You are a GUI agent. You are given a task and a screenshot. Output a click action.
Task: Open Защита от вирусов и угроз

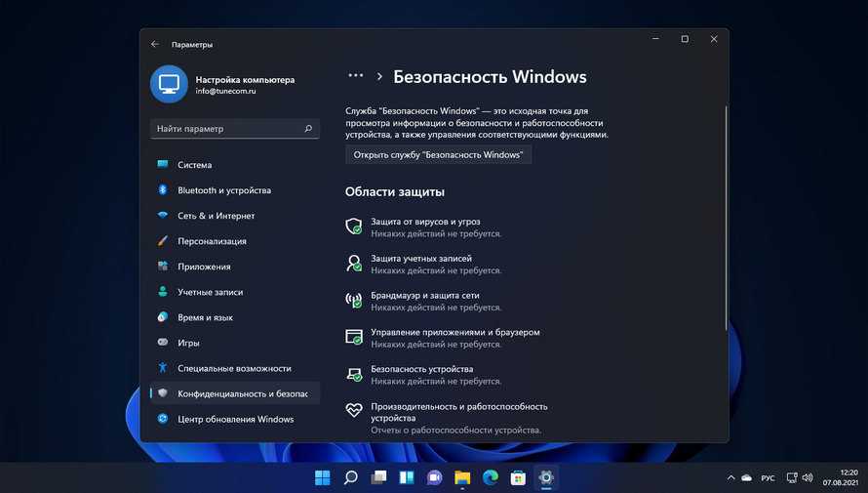[x=425, y=222]
